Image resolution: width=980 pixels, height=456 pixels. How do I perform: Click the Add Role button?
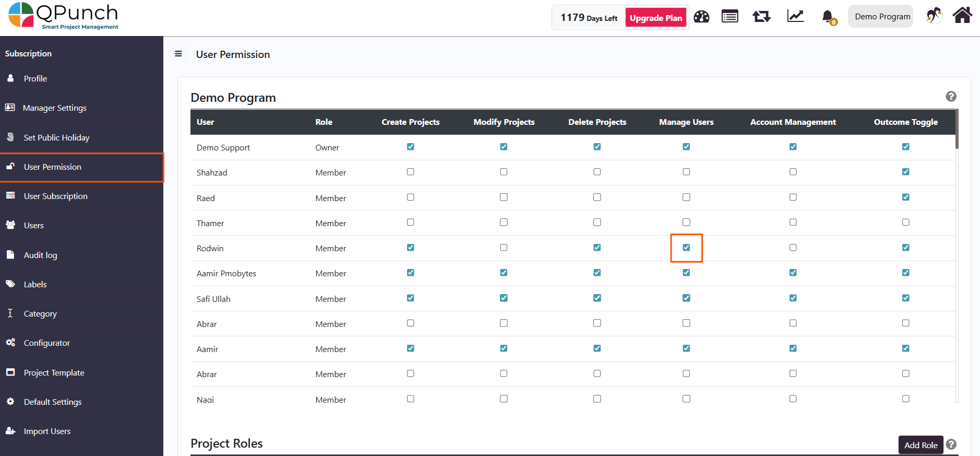(x=921, y=445)
